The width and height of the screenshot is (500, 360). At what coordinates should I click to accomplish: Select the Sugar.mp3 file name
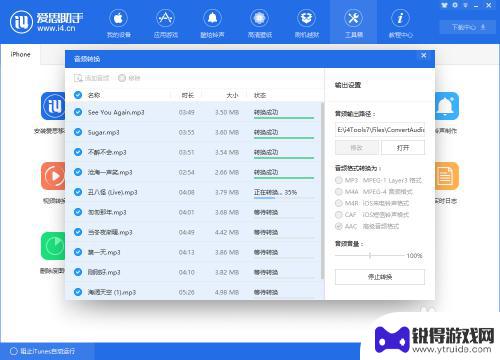tap(103, 132)
